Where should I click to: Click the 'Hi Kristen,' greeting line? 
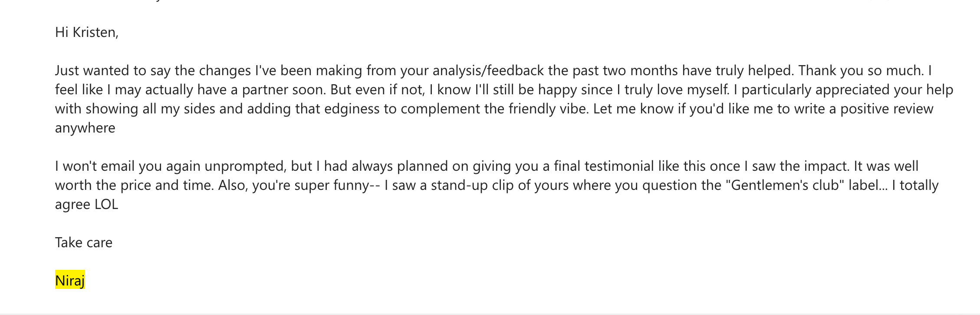[87, 32]
